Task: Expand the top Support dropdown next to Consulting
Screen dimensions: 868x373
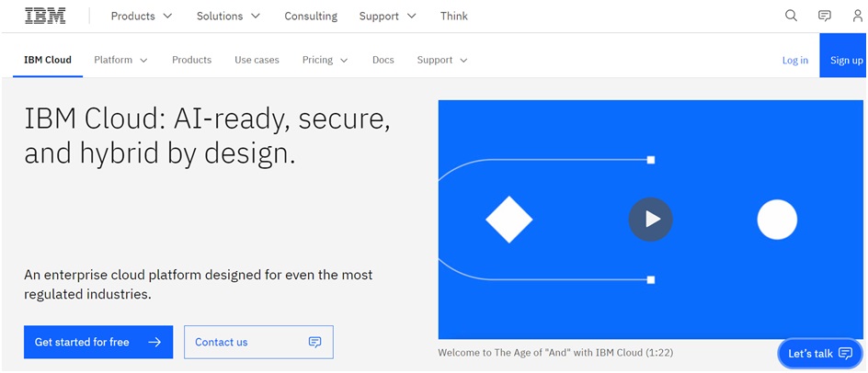Action: pos(387,16)
